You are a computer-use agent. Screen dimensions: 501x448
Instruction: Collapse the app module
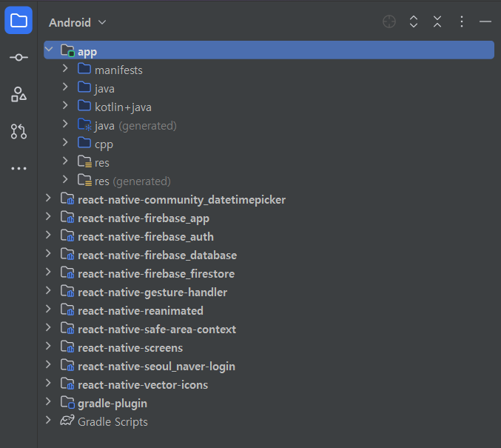(49, 50)
